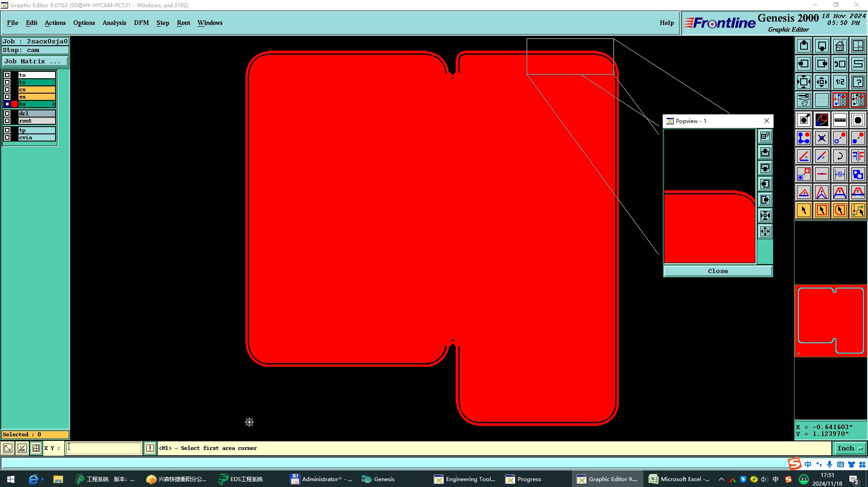The image size is (868, 487).
Task: Select the net select tool icon
Action: click(x=858, y=210)
